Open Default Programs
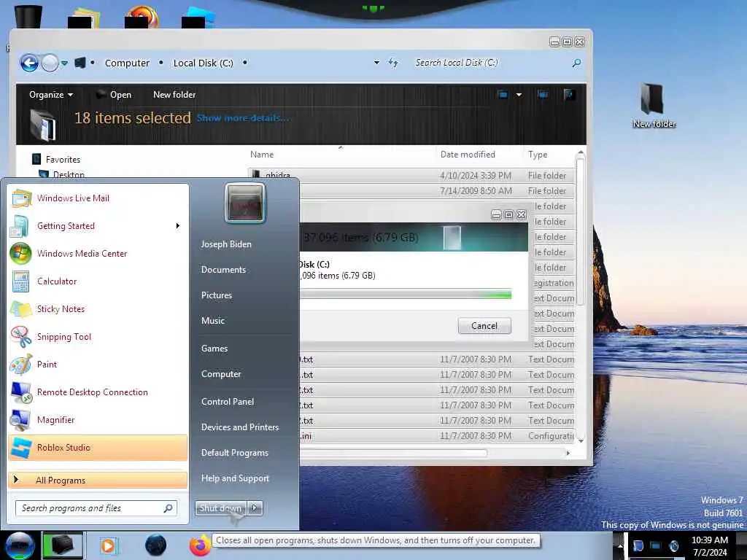747x560 pixels. pyautogui.click(x=235, y=453)
